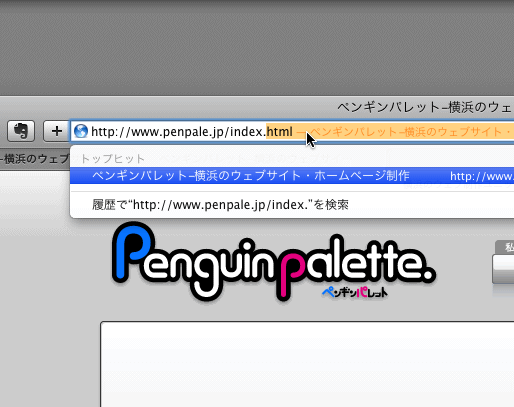This screenshot has width=514, height=407.
Task: Click the globe site icon in address bar
Action: [x=81, y=131]
